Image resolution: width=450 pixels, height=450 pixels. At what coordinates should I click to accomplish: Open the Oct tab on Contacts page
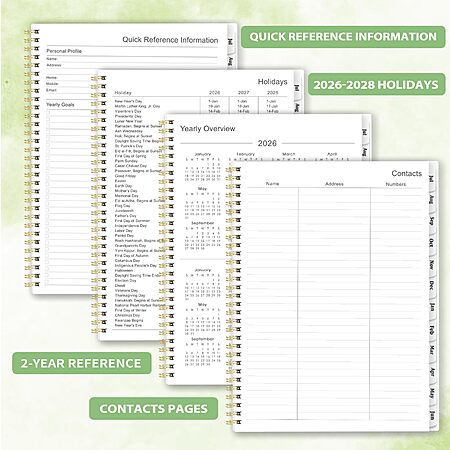pos(432,243)
